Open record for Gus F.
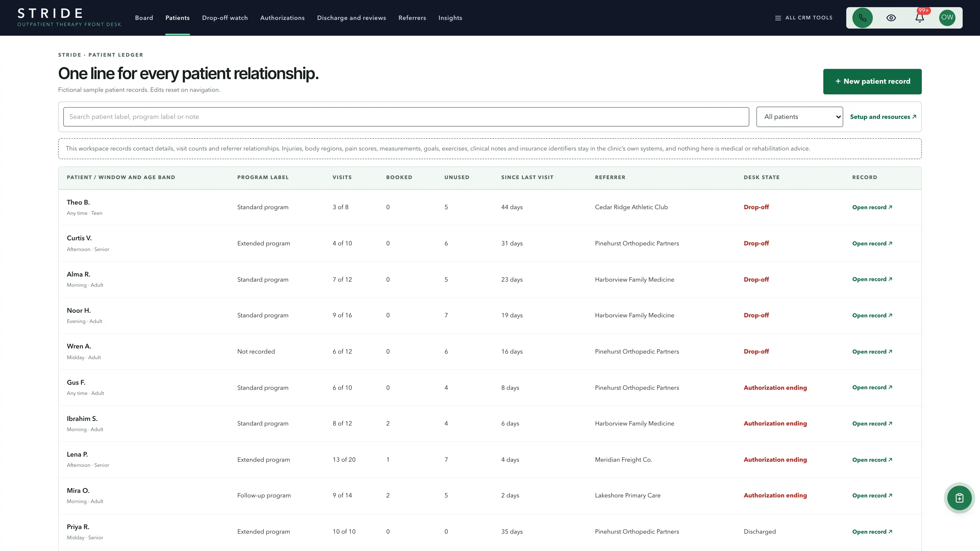This screenshot has height=551, width=980. pyautogui.click(x=872, y=387)
